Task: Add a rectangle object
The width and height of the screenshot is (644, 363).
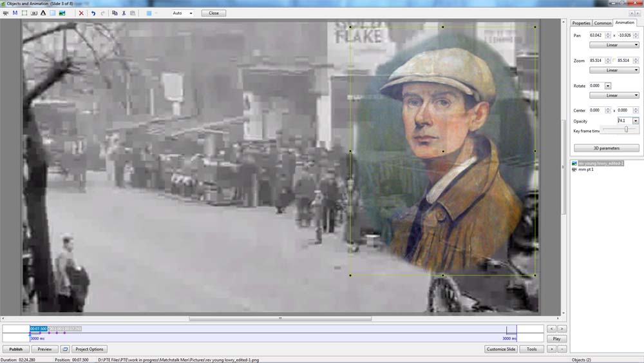Action: coord(53,13)
